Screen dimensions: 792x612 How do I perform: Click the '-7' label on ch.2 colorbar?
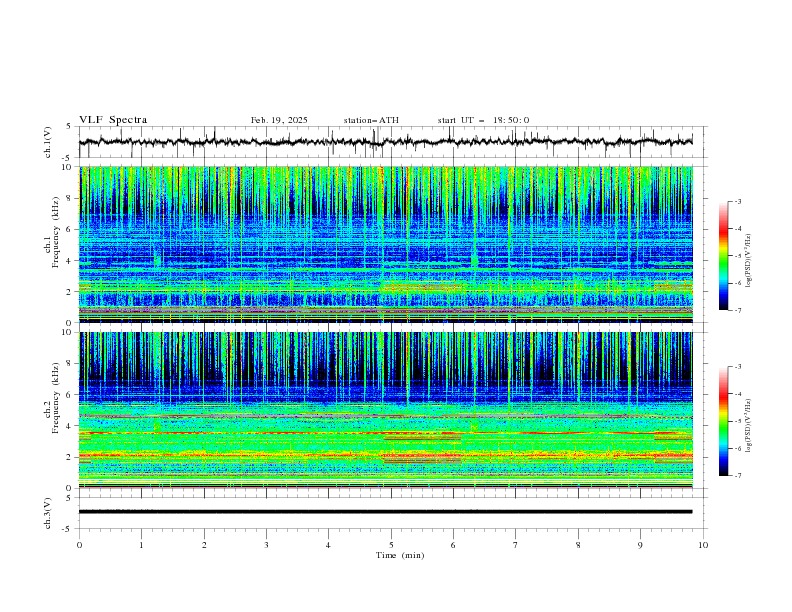[737, 476]
